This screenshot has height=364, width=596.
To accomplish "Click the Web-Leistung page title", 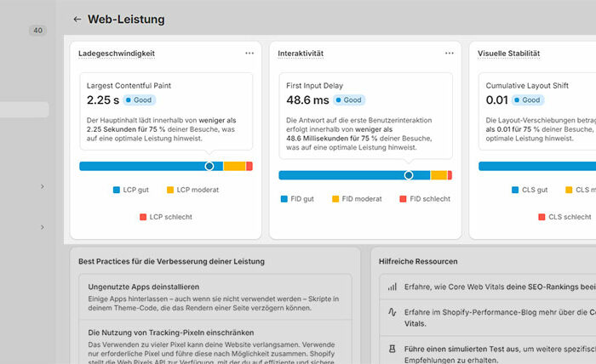I will (x=126, y=20).
